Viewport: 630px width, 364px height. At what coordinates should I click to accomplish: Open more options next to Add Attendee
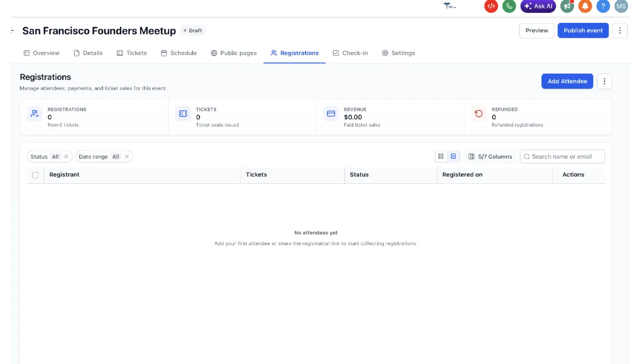point(604,81)
